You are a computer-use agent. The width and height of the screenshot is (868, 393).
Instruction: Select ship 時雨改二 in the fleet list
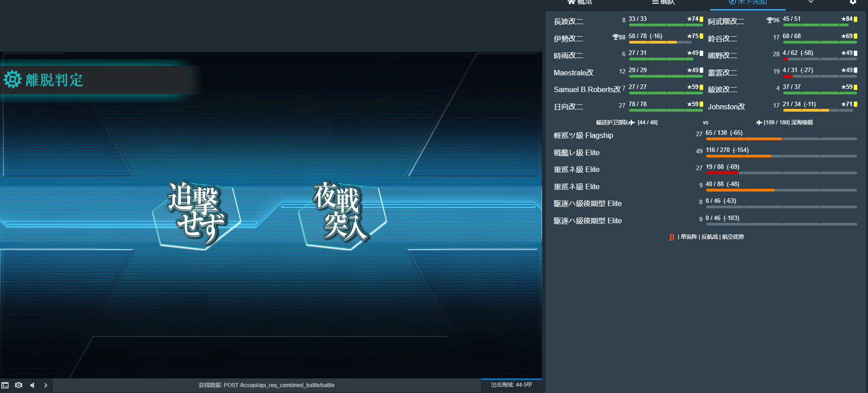click(x=568, y=56)
